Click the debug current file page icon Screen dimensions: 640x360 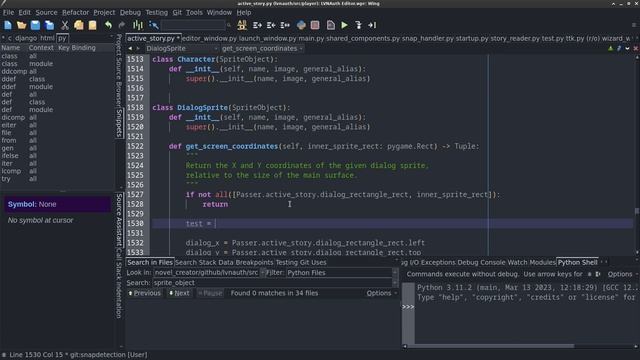[x=331, y=25]
